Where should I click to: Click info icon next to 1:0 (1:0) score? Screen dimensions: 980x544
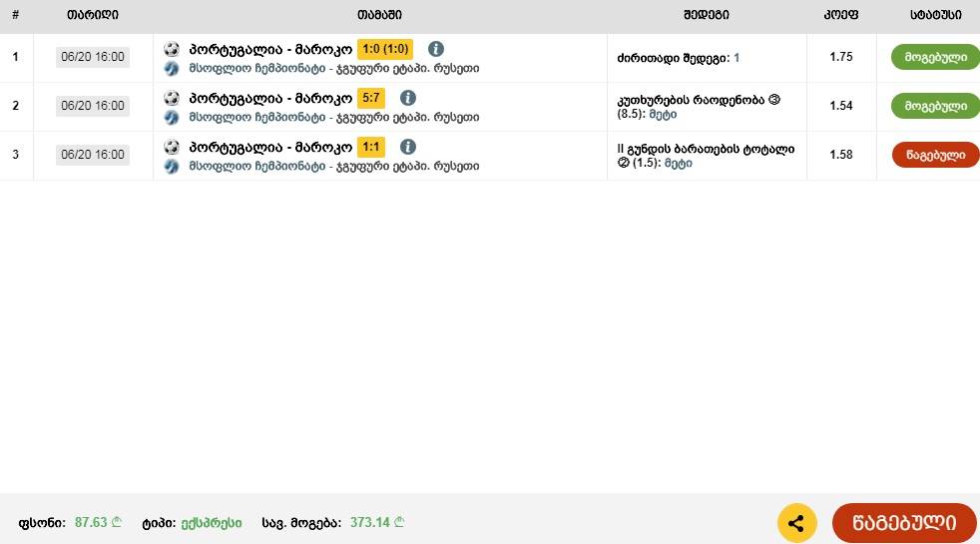click(x=436, y=49)
